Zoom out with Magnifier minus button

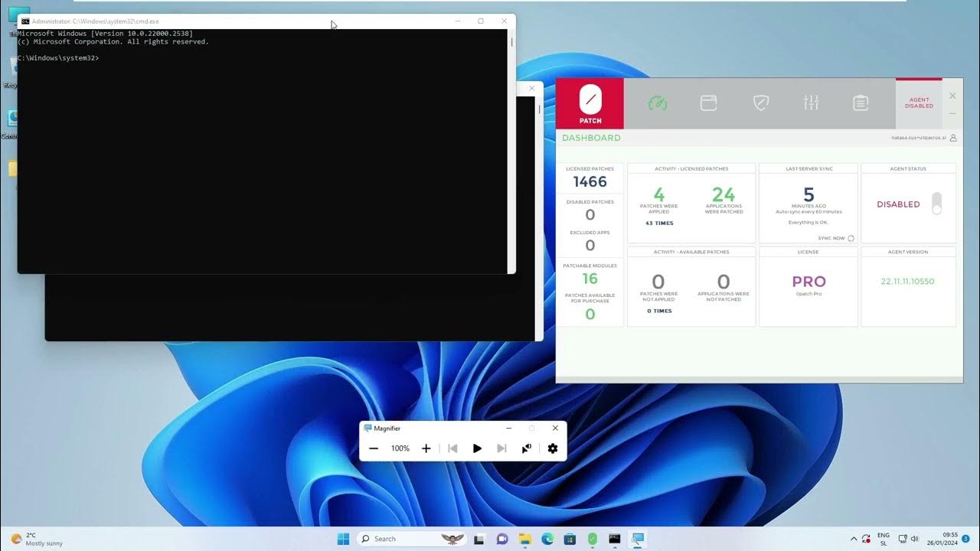tap(374, 448)
